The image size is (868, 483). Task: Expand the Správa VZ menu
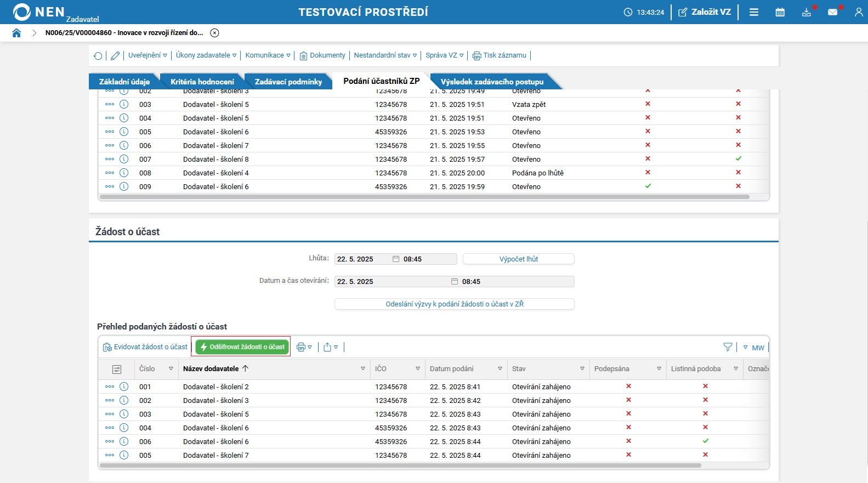click(445, 55)
